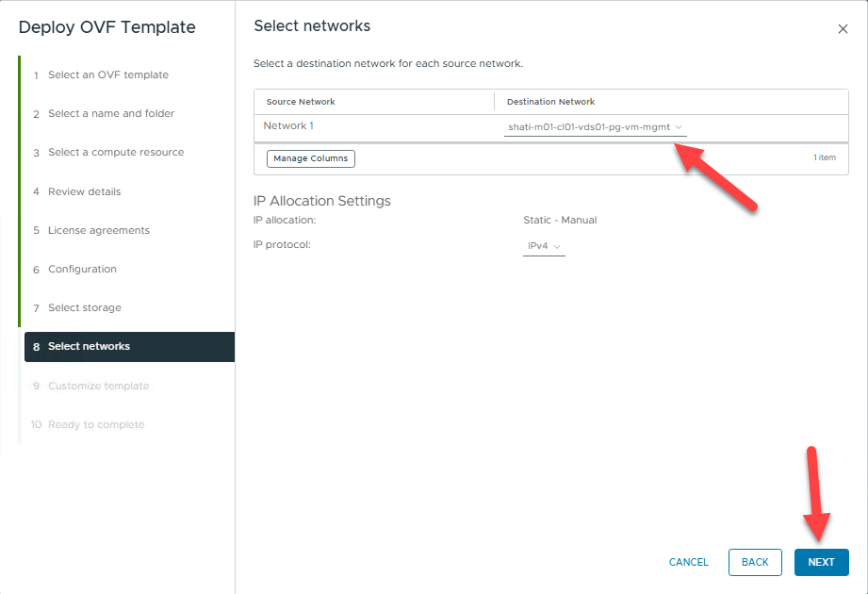868x594 pixels.
Task: Select the Network 1 row
Action: (x=287, y=126)
